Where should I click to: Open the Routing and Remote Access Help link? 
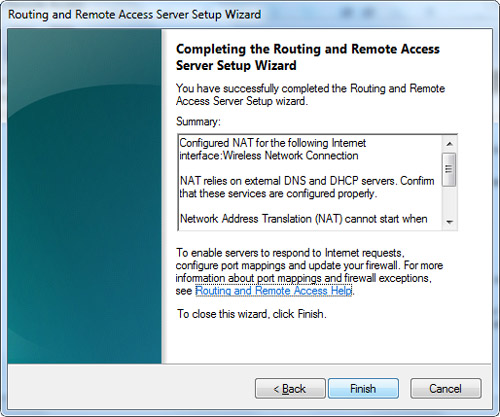tap(273, 291)
